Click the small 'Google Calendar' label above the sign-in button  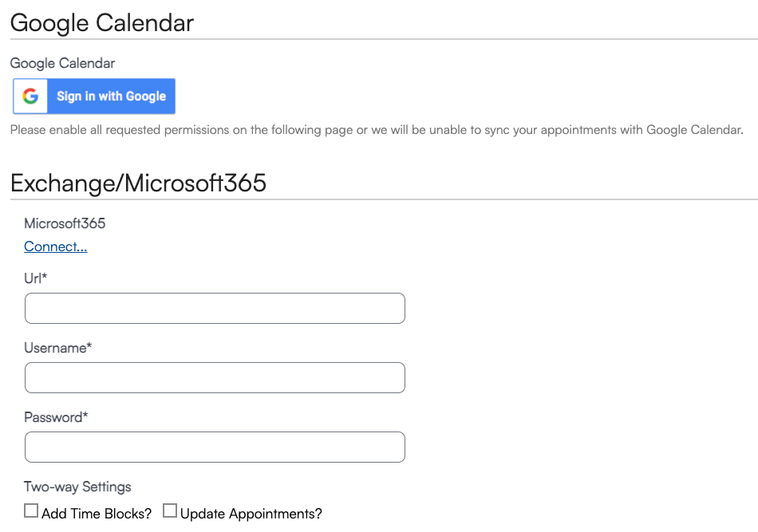62,63
